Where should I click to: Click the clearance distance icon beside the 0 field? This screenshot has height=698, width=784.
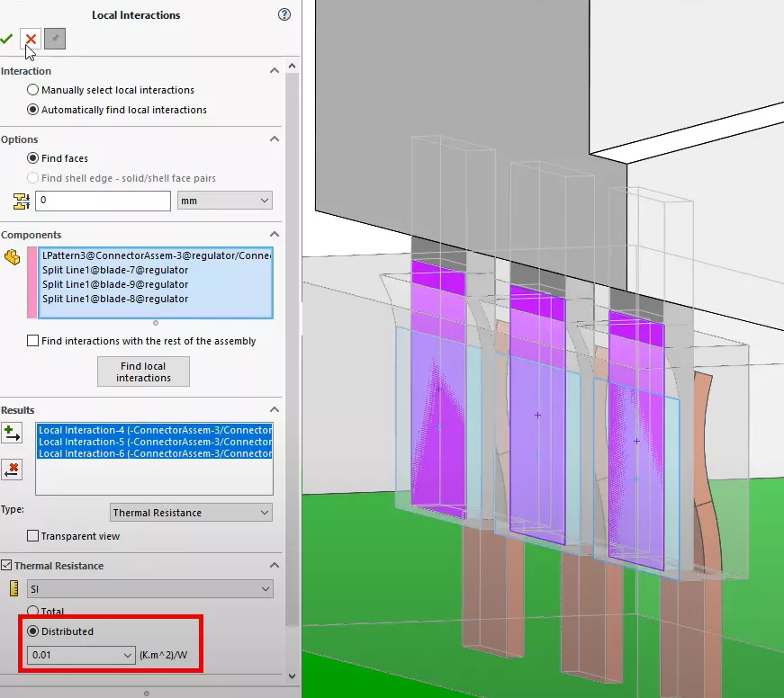[19, 200]
